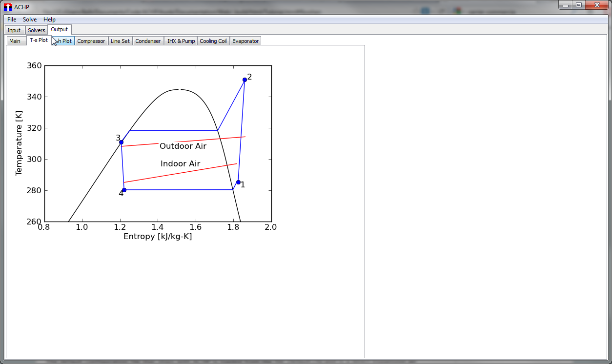Minimize the ACHP window
The height and width of the screenshot is (364, 612).
tap(566, 5)
